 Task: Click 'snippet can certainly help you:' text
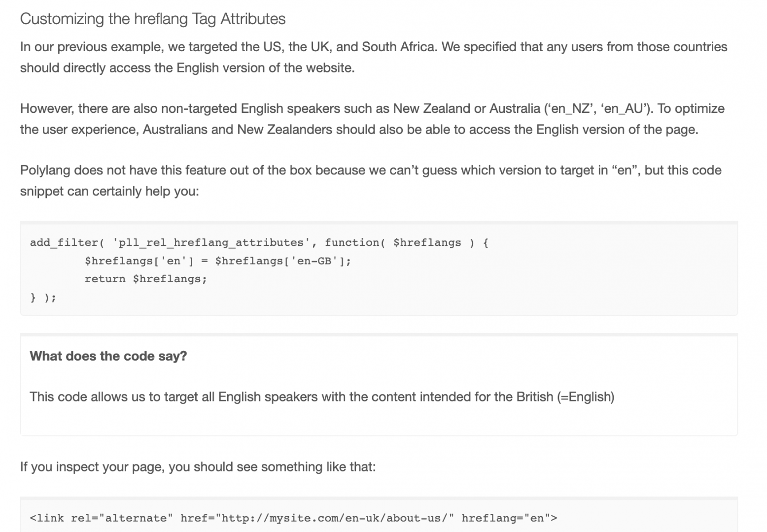coord(109,191)
